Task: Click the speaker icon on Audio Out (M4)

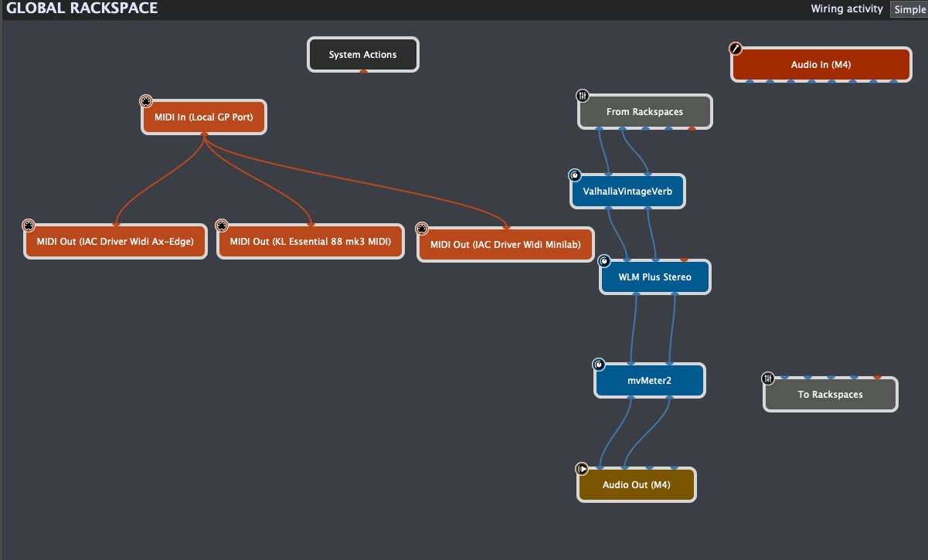Action: (x=582, y=468)
